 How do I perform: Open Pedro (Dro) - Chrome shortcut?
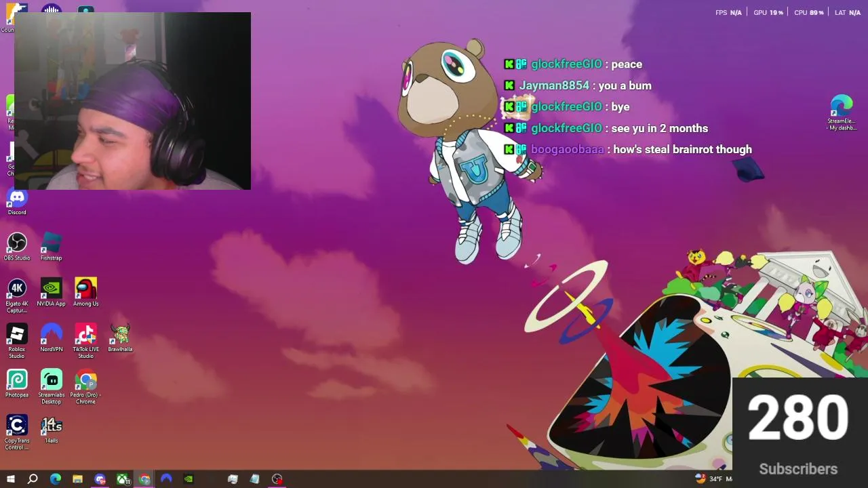pyautogui.click(x=86, y=387)
